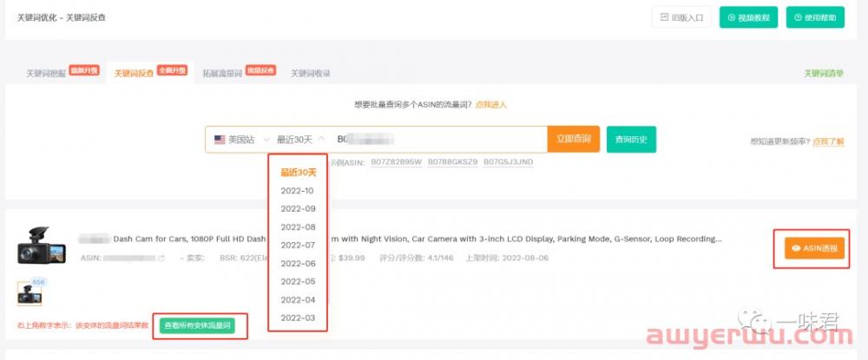Choose 2022-09 in the date list
This screenshot has height=360, width=868.
[298, 209]
